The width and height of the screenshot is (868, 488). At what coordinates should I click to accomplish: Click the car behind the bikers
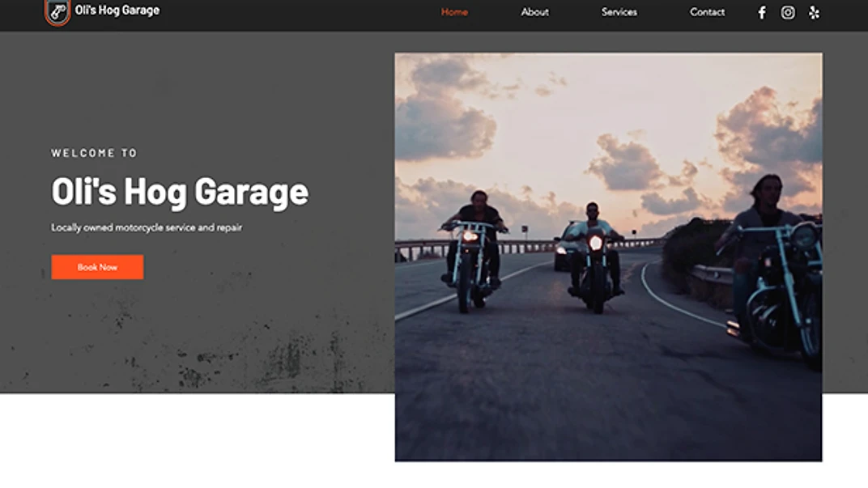pos(566,245)
